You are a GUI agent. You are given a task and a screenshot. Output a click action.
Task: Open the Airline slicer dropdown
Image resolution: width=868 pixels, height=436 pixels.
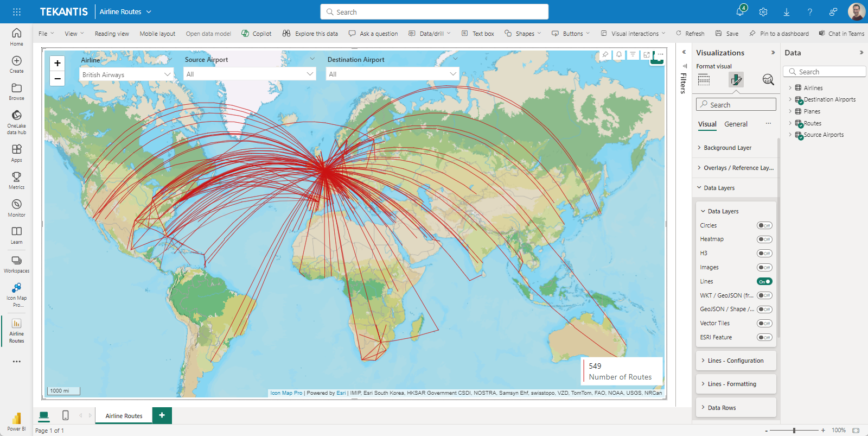pos(126,74)
